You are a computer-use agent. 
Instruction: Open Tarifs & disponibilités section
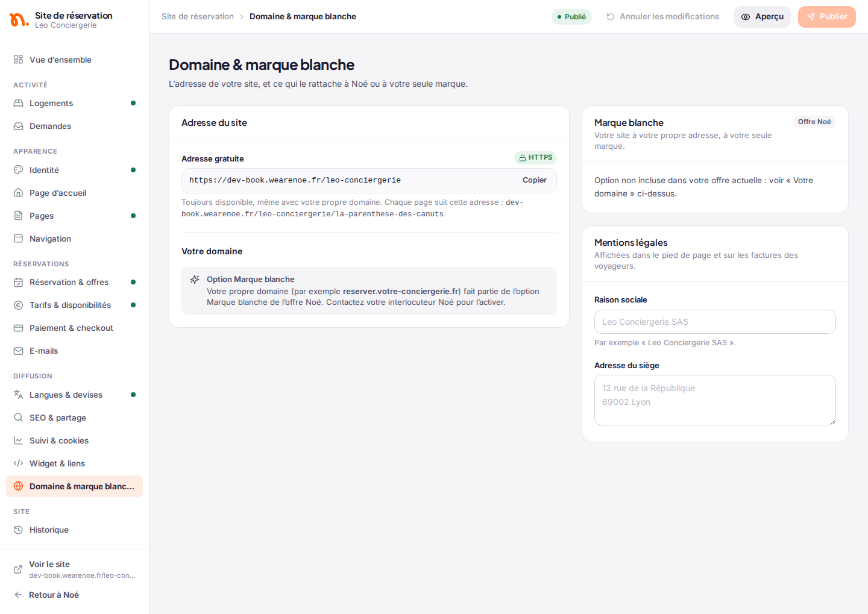click(74, 305)
